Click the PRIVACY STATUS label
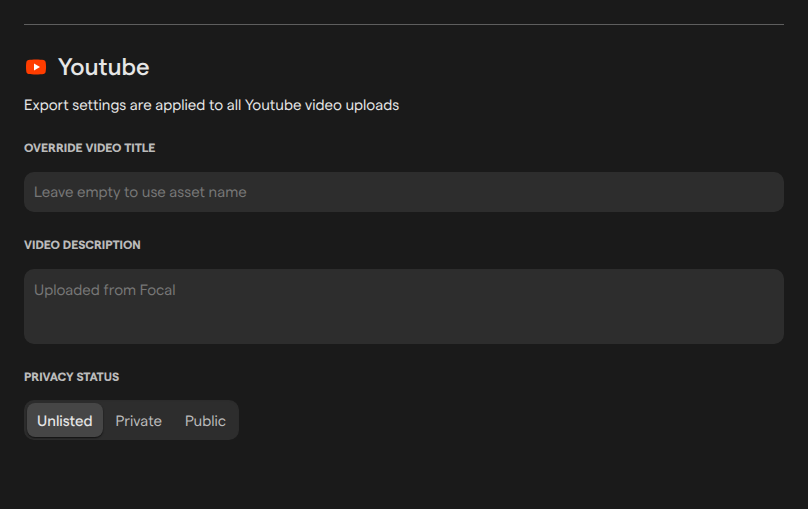Viewport: 808px width, 509px height. 72,377
